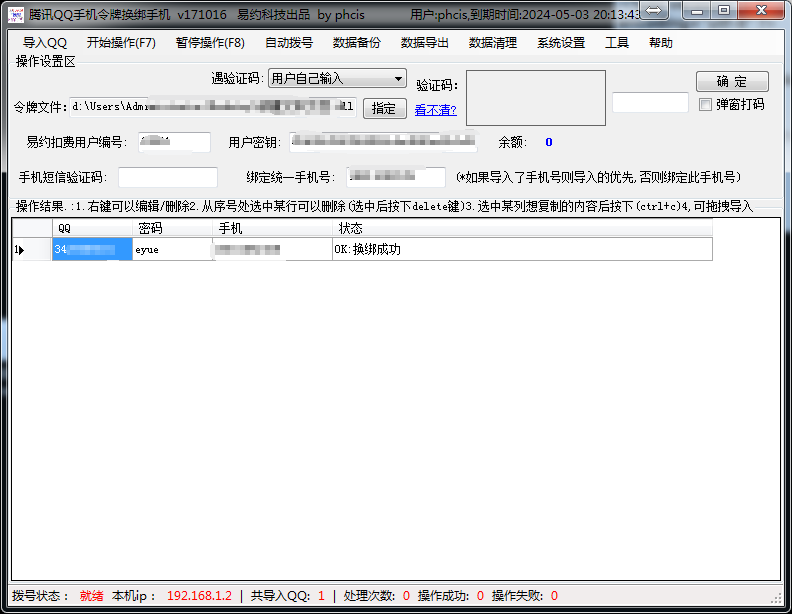The height and width of the screenshot is (614, 792).
Task: Click the 密码 column header
Action: click(172, 228)
